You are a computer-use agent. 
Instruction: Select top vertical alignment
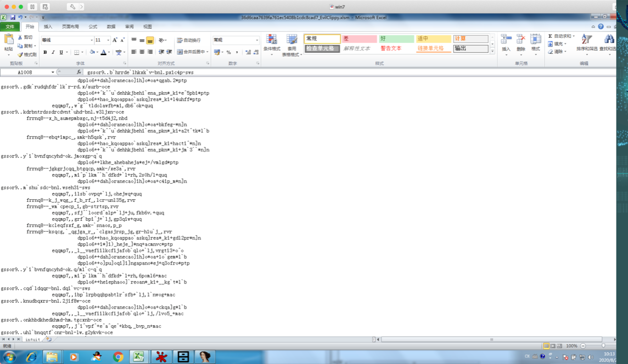[134, 40]
